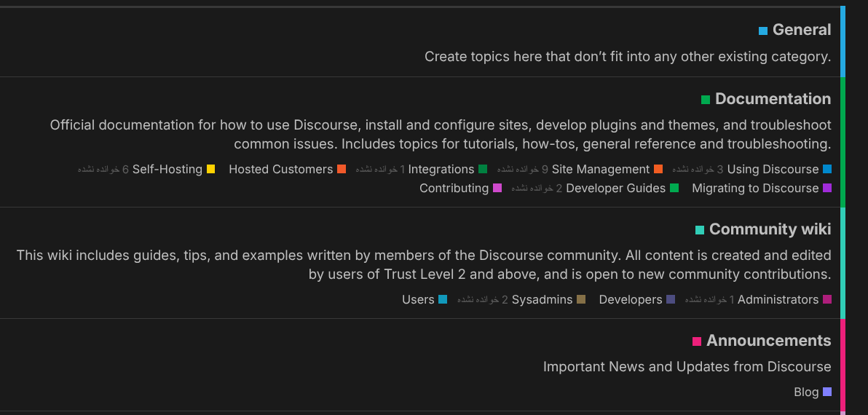Click teal square beside Community wiki
The width and height of the screenshot is (868, 415).
coord(700,230)
